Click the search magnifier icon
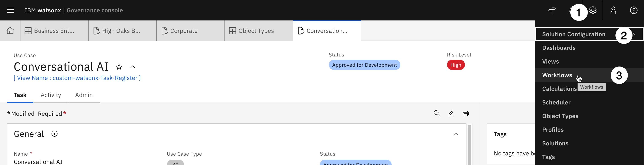 pyautogui.click(x=437, y=113)
